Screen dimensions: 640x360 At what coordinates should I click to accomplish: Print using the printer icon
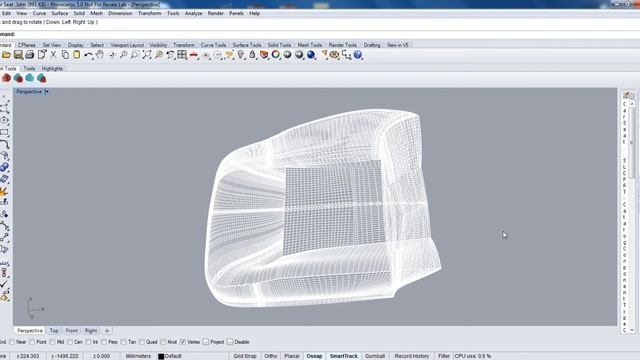click(x=29, y=55)
